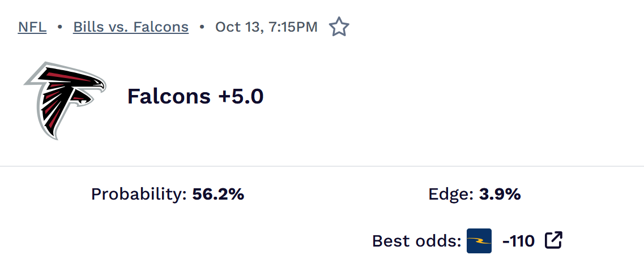Click the horizontal divider line below the logo

pyautogui.click(x=322, y=166)
